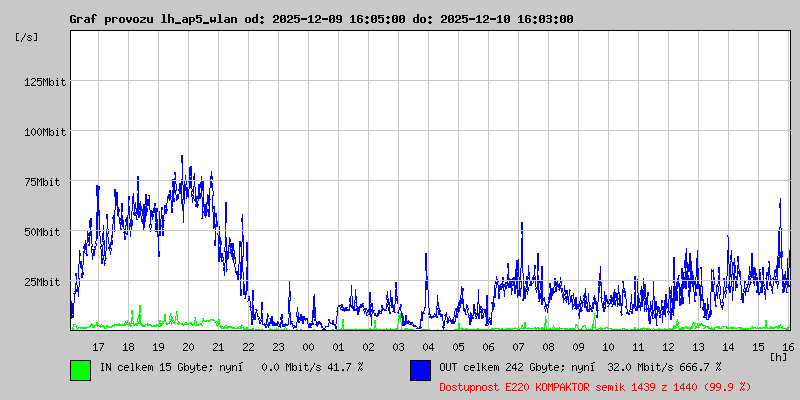Click the red 'Dostupnost E220 KOMPAKTOR' availability text
This screenshot has height=400, width=800.
pos(595,387)
